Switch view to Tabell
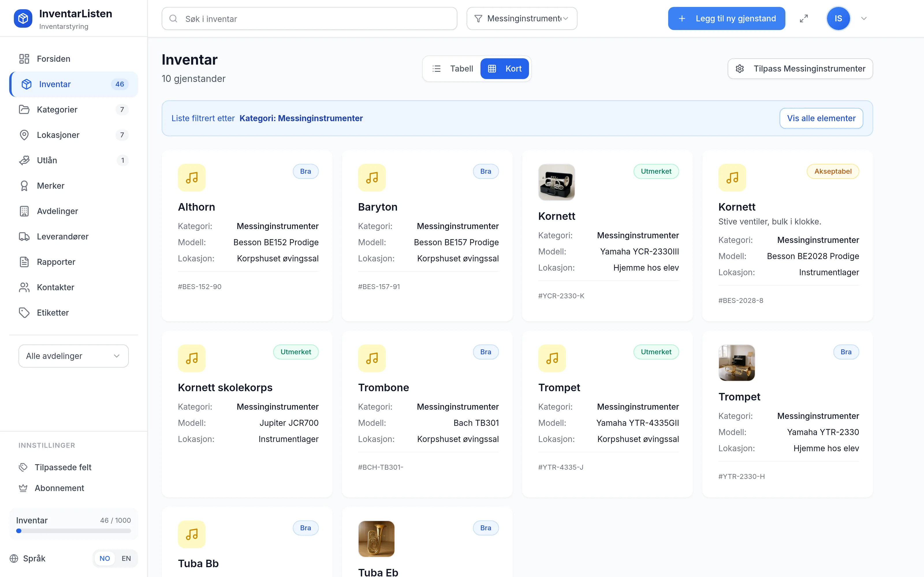 453,69
